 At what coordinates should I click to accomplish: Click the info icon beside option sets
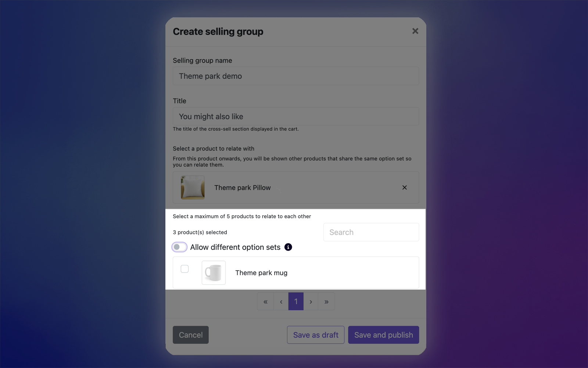288,247
